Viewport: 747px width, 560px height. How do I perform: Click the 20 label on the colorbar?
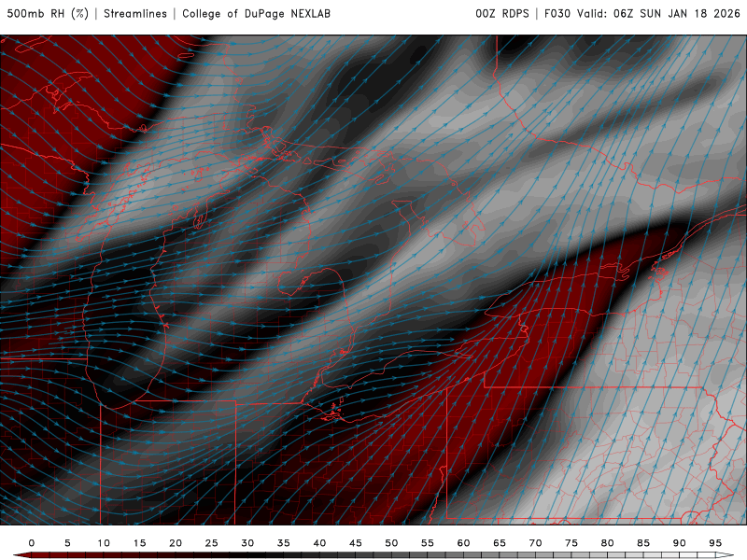coord(176,543)
